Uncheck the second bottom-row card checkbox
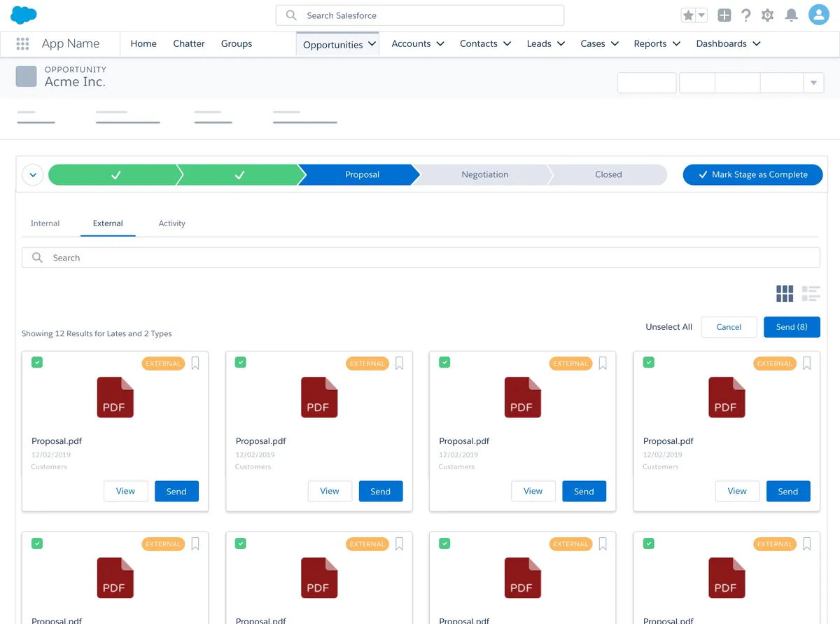The height and width of the screenshot is (624, 840). [x=241, y=543]
